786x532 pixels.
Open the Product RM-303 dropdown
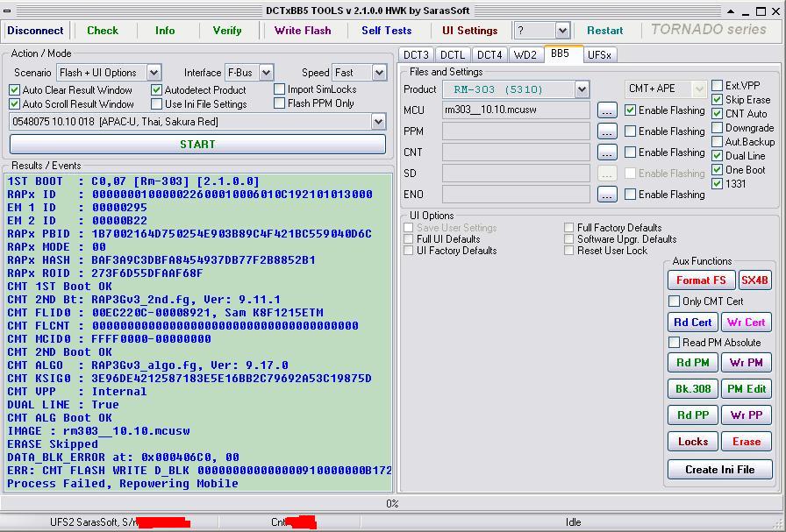pos(582,89)
